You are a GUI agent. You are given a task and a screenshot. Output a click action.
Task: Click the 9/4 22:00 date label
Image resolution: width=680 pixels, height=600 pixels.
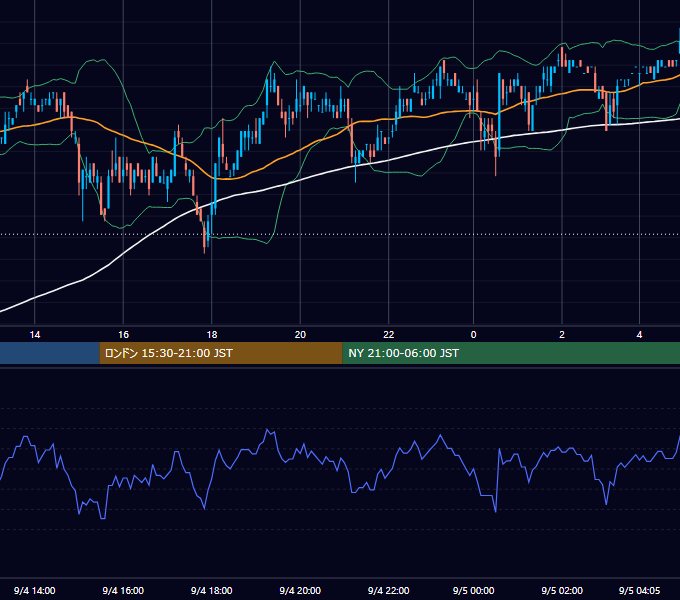coord(389,590)
